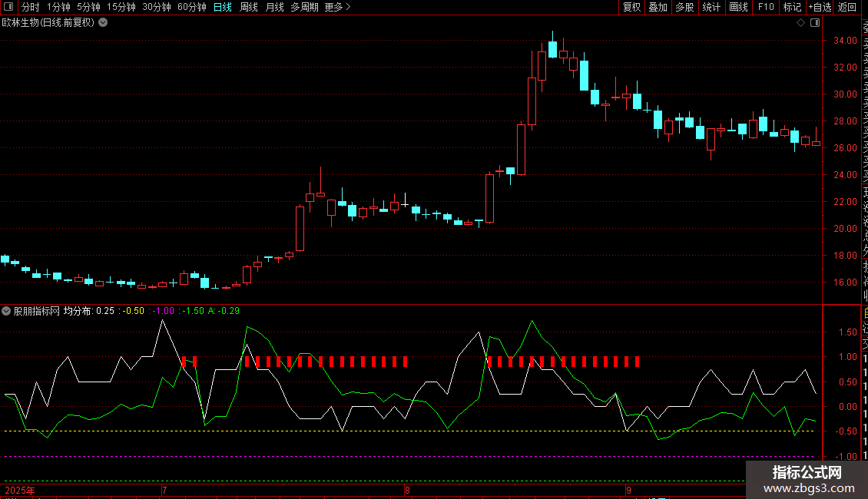This screenshot has height=499, width=868.
Task: Select the 周线 weekly period tab
Action: coord(249,7)
